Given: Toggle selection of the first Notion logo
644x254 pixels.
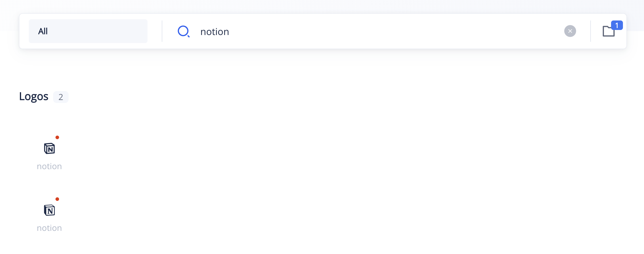Looking at the screenshot, I should [50, 149].
